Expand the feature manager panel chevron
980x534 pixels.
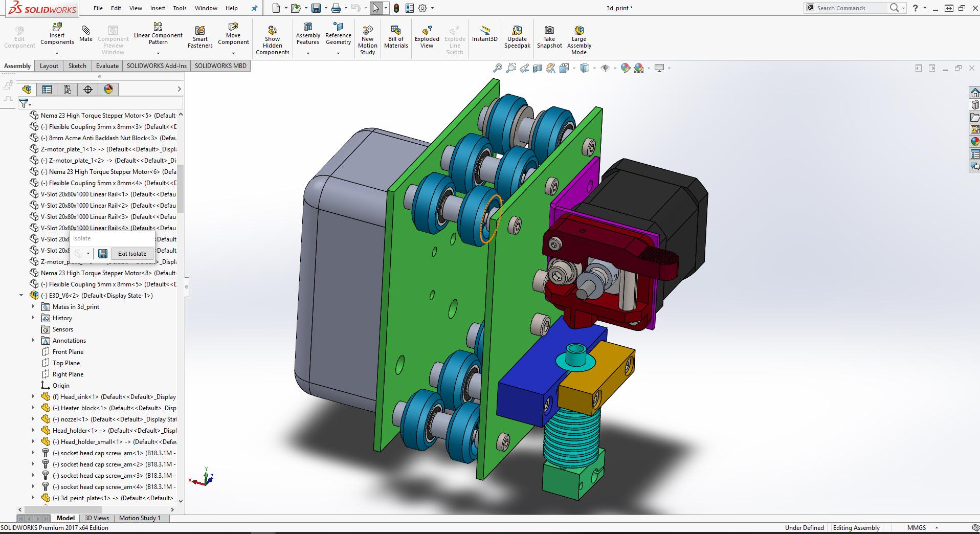coord(179,90)
